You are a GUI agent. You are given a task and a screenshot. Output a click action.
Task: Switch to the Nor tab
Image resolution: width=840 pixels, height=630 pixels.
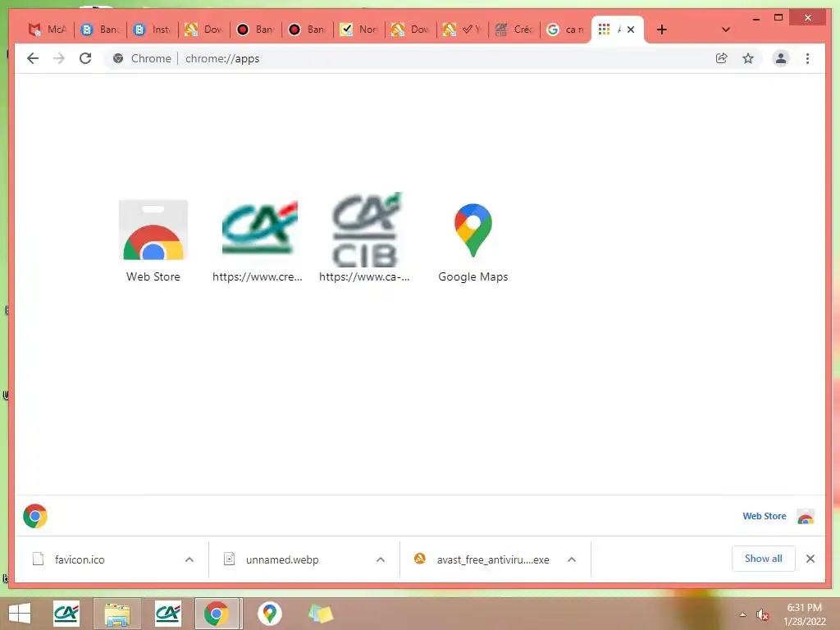click(x=360, y=30)
